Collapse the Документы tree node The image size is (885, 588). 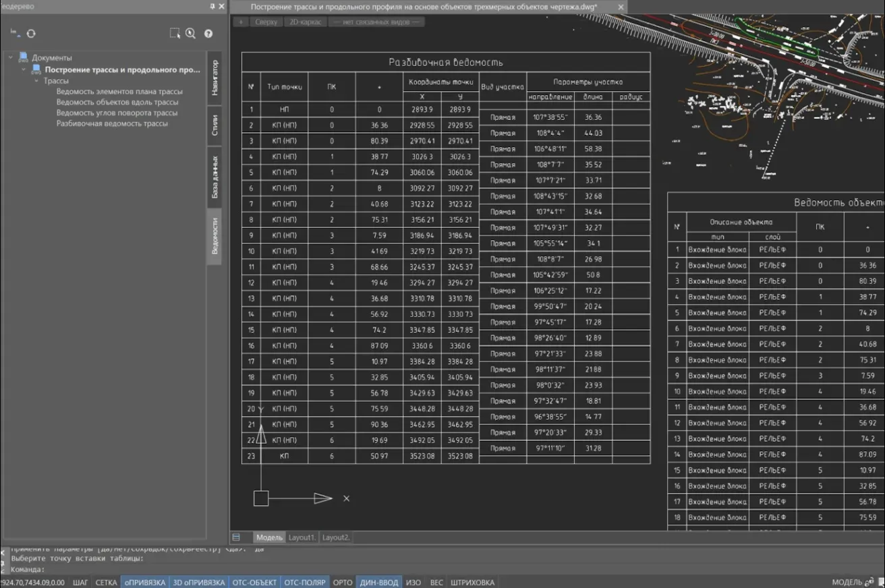pos(11,58)
